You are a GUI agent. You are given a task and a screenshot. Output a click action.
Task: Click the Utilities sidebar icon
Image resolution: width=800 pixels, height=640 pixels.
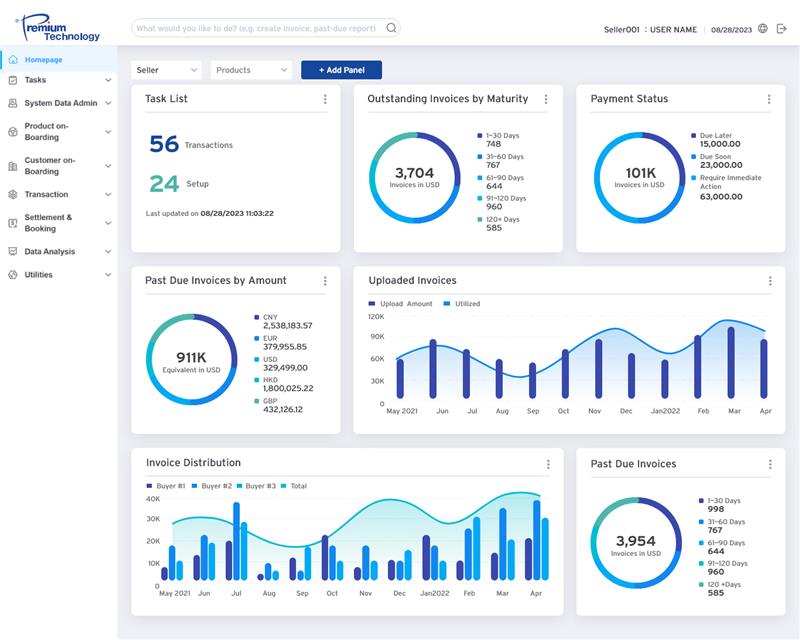tap(13, 275)
